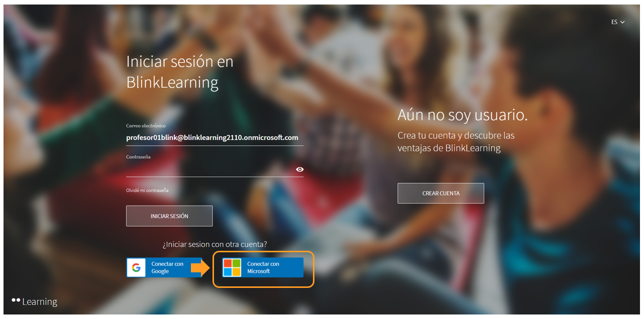Image resolution: width=644 pixels, height=319 pixels.
Task: Select the "Conectar con Microsoft" button text
Action: [x=263, y=268]
